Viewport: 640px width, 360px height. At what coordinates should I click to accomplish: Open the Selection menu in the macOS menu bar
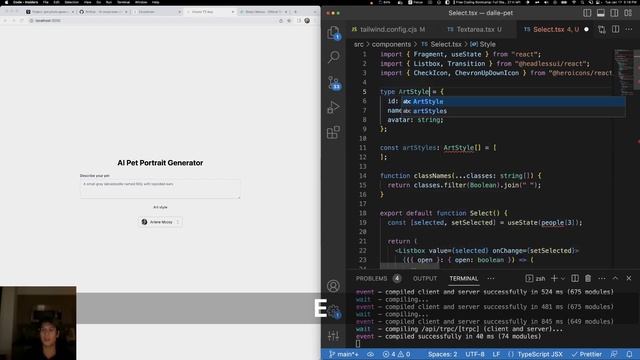[x=71, y=2]
